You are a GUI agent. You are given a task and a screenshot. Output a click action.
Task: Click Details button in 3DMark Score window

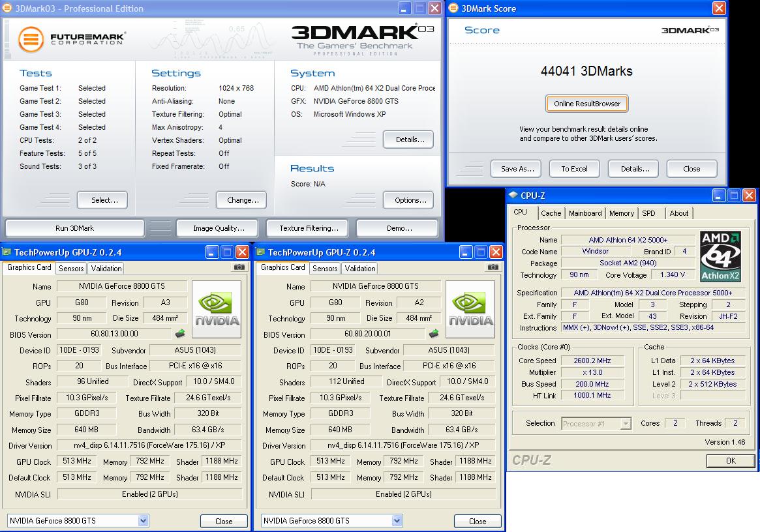click(x=635, y=169)
